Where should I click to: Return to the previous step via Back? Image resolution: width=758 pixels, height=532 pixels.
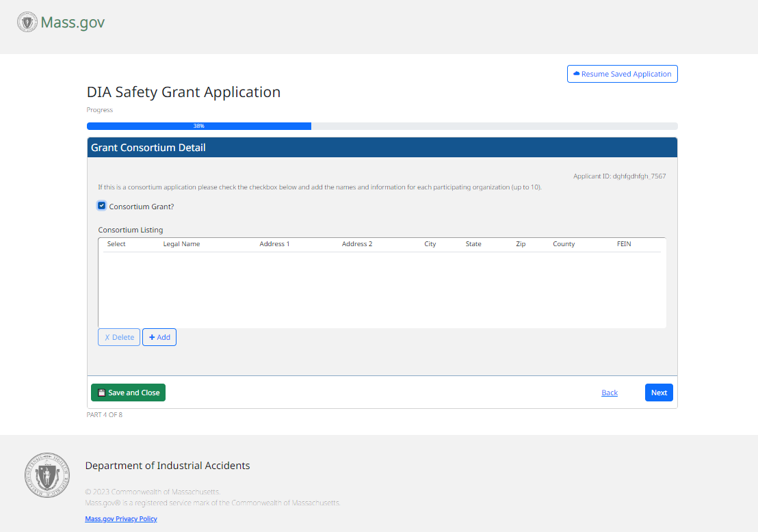pos(609,393)
